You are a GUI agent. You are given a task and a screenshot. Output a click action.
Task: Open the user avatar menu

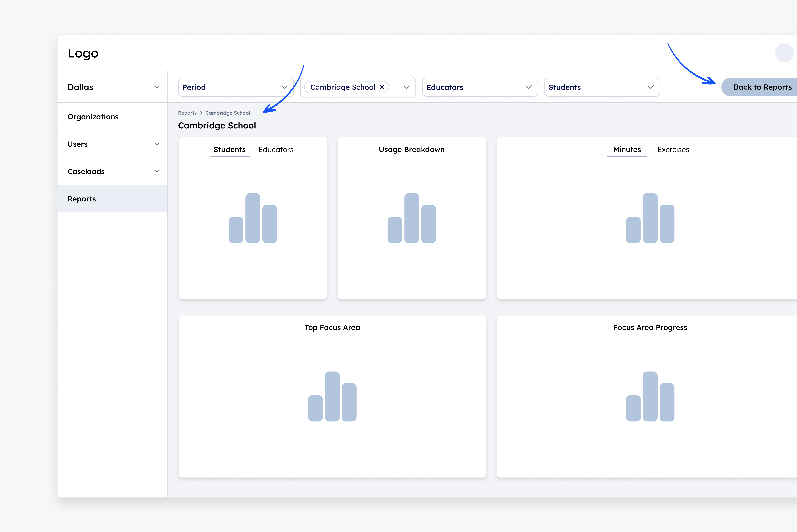tap(784, 53)
